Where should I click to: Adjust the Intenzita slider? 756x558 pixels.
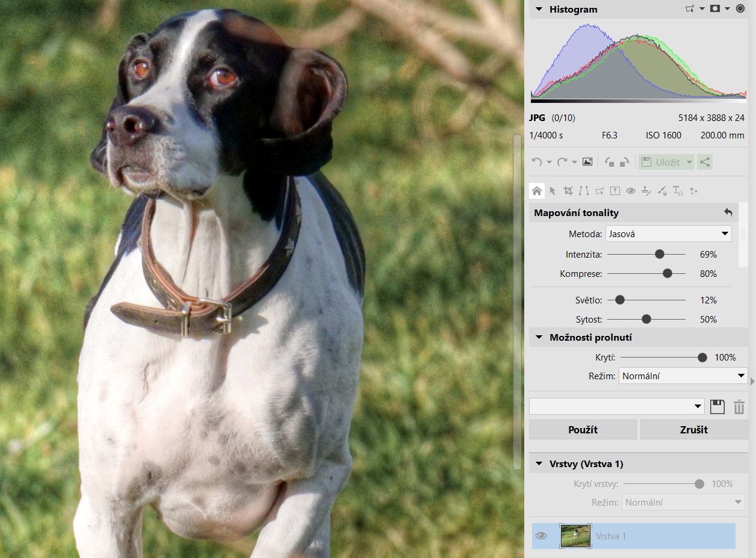tap(646, 255)
